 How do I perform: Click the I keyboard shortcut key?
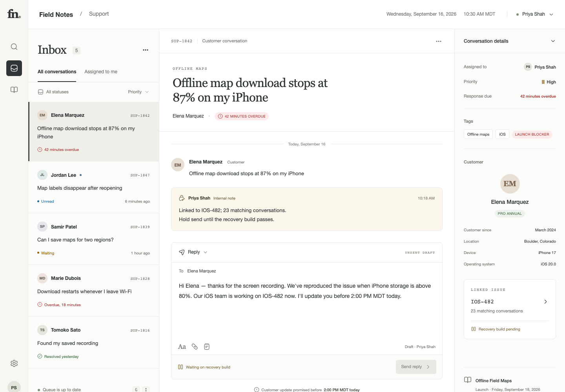point(146,389)
